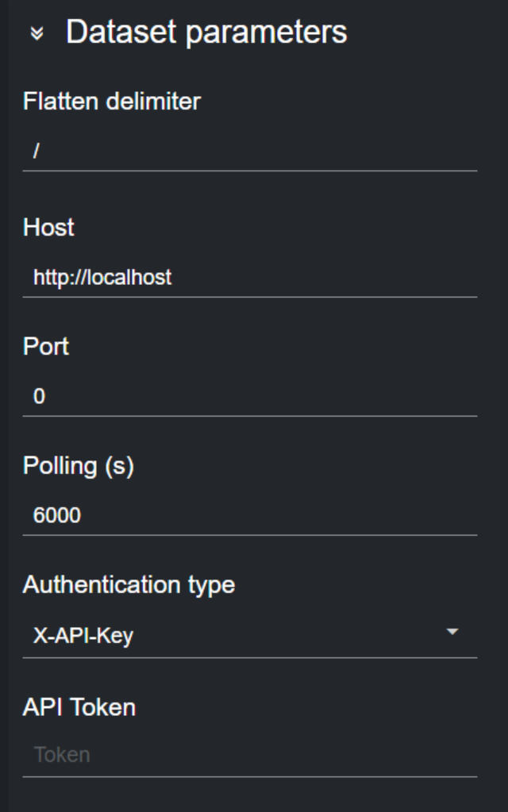Focus the Flatten delimiter input field

click(x=250, y=152)
